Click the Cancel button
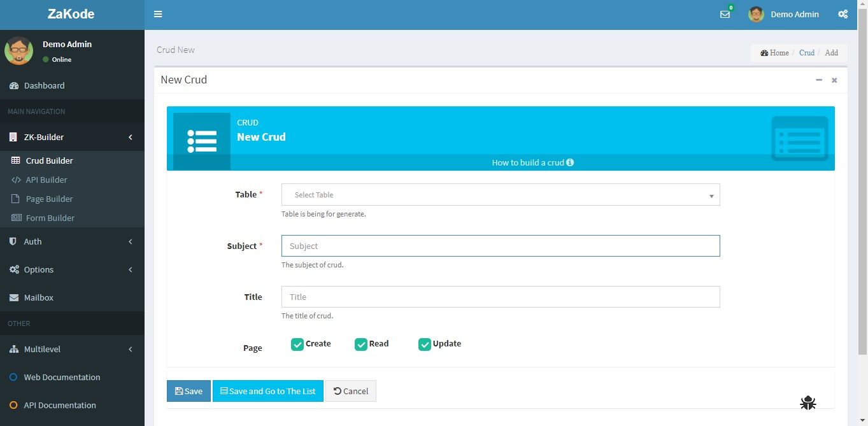 pyautogui.click(x=351, y=391)
